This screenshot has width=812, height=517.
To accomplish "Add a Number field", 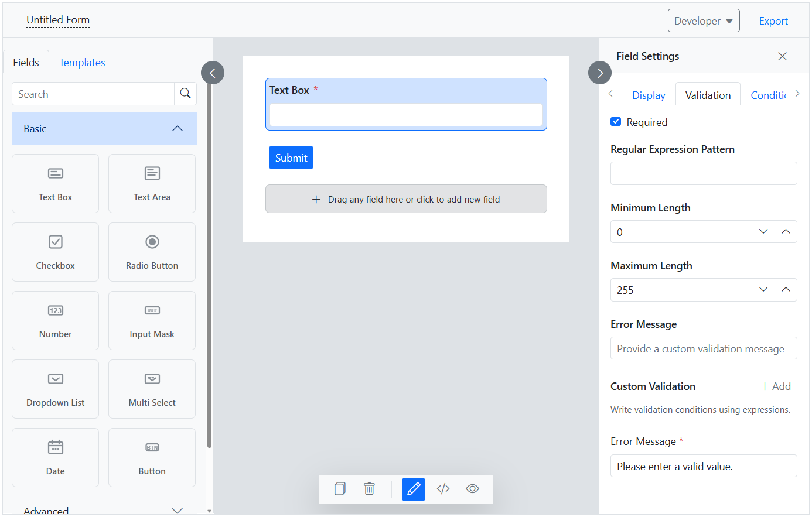I will pyautogui.click(x=55, y=320).
